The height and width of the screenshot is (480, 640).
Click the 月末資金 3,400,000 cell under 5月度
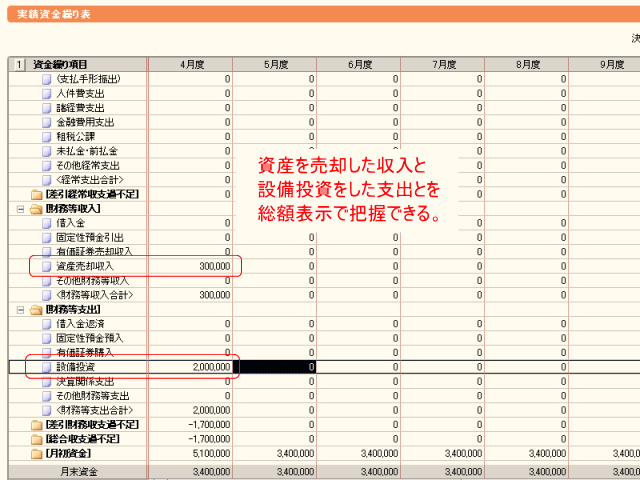click(275, 472)
